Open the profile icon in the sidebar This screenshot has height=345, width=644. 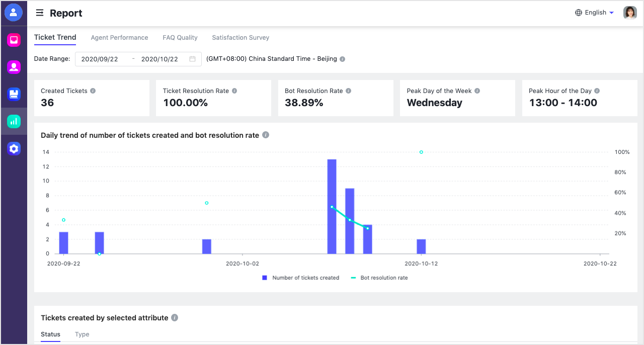[x=14, y=12]
